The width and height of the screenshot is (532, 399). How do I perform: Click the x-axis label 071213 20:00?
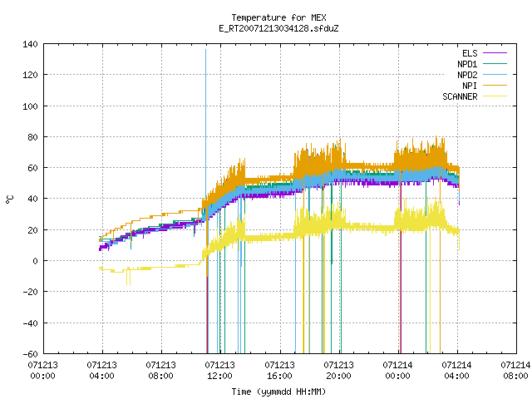pos(338,371)
